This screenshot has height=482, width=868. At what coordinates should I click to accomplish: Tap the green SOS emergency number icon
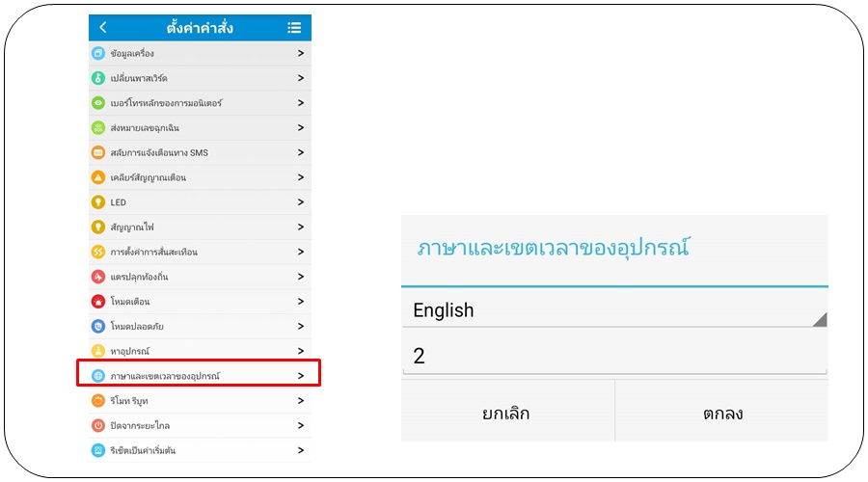click(97, 128)
